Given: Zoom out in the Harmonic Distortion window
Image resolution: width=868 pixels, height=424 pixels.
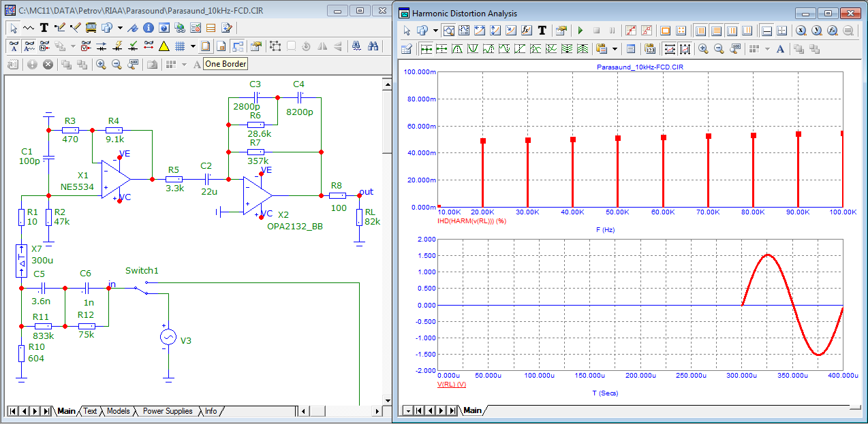Looking at the screenshot, I should (719, 49).
